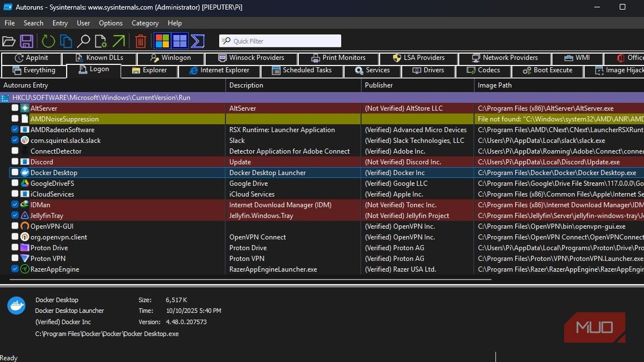644x362 pixels.
Task: Open the Category menu
Action: (x=145, y=23)
